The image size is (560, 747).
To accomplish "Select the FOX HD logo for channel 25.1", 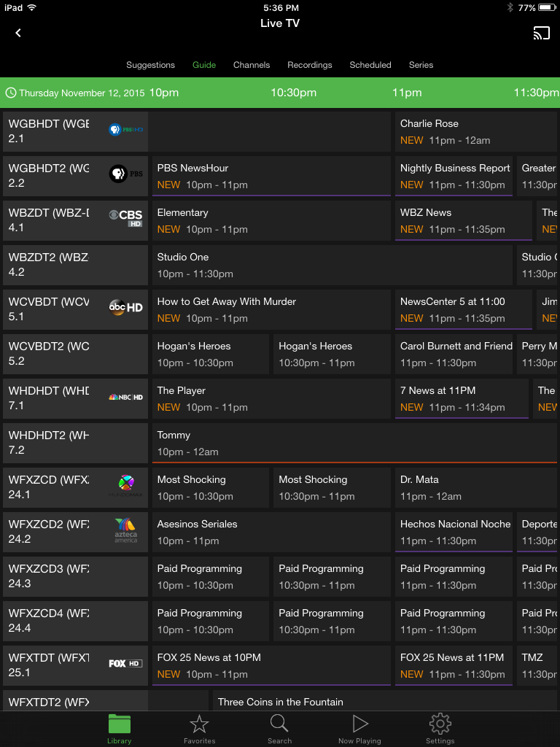I will pyautogui.click(x=125, y=663).
